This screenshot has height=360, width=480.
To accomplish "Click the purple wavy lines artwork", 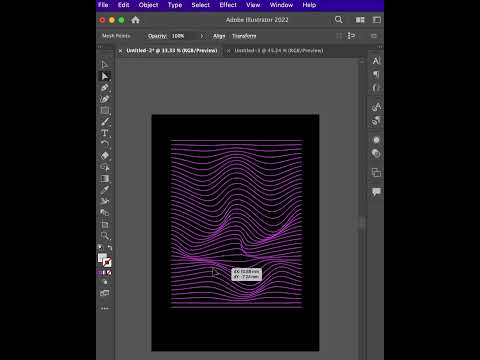I will point(237,223).
